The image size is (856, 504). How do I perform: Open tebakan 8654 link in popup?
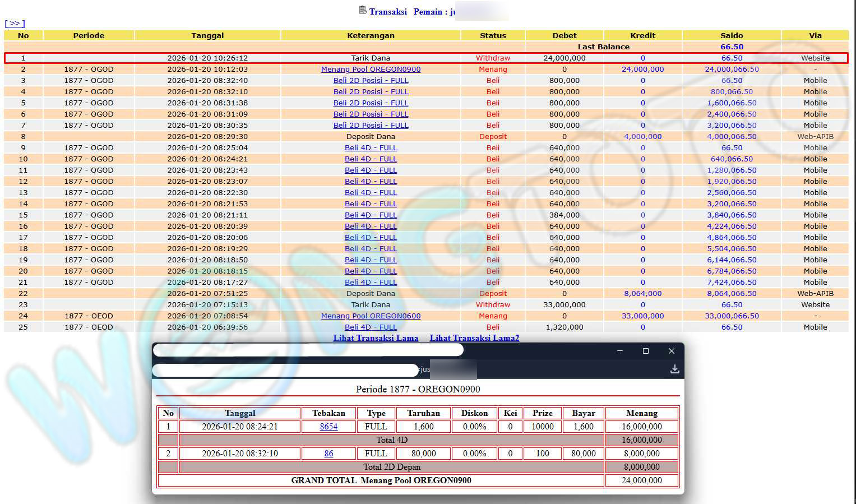328,427
